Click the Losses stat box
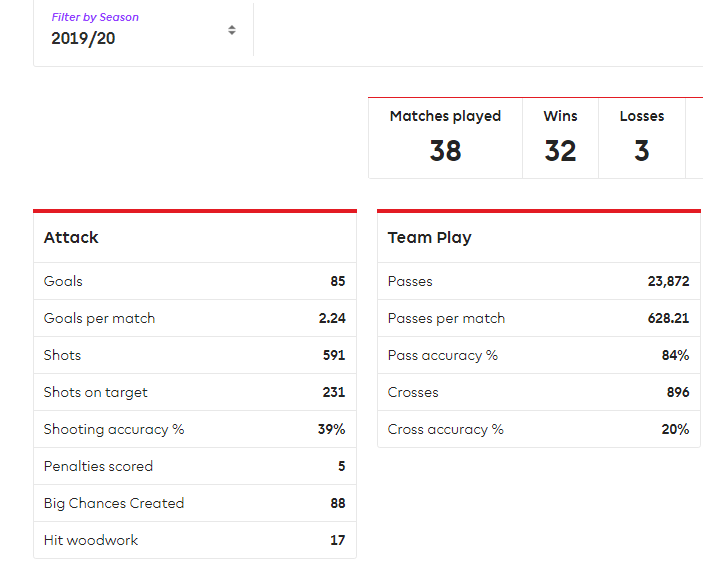This screenshot has height=580, width=703. [641, 138]
